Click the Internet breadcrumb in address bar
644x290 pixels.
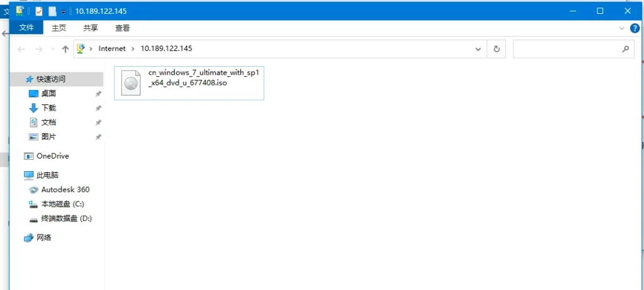[x=112, y=48]
